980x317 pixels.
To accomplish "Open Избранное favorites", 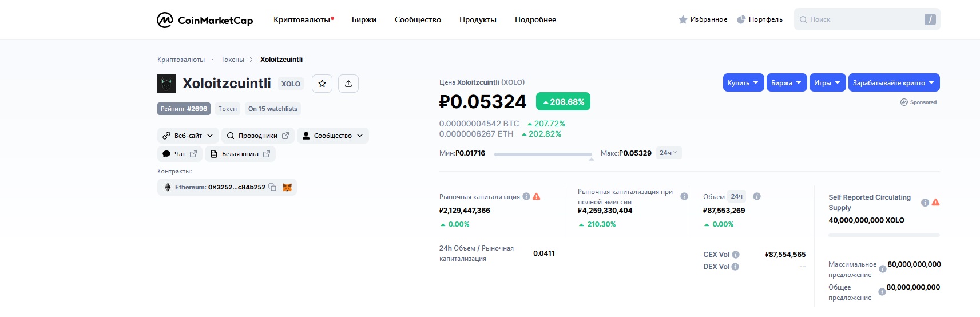I will point(703,19).
